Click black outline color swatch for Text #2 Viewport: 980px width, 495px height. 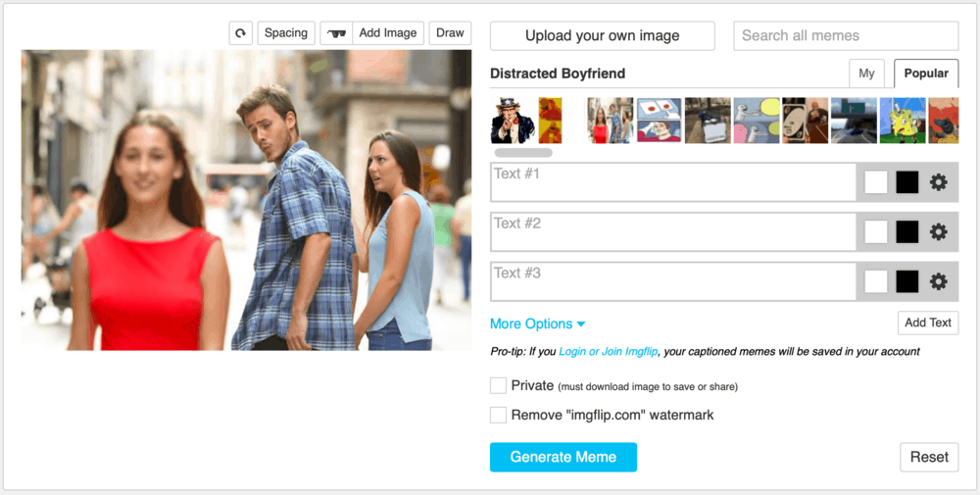point(906,231)
